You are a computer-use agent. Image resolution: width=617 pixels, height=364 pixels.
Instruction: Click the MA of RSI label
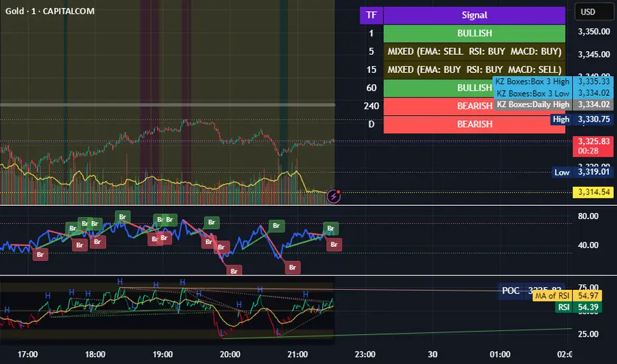(553, 296)
